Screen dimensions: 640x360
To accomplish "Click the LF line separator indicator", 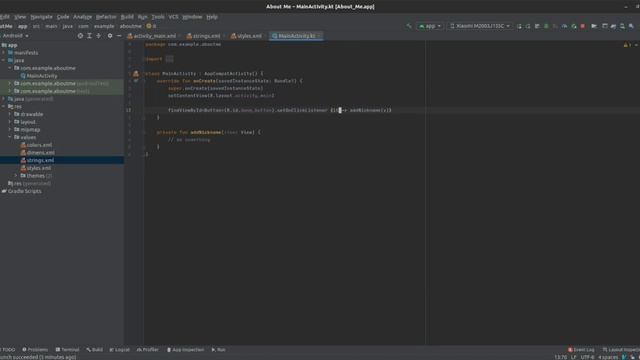I will pyautogui.click(x=573, y=357).
